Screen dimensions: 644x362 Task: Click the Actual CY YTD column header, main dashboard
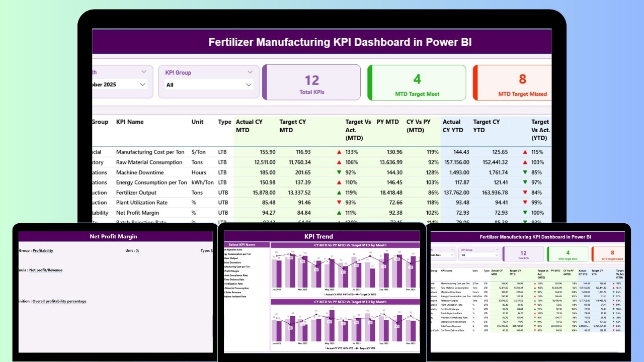[452, 126]
